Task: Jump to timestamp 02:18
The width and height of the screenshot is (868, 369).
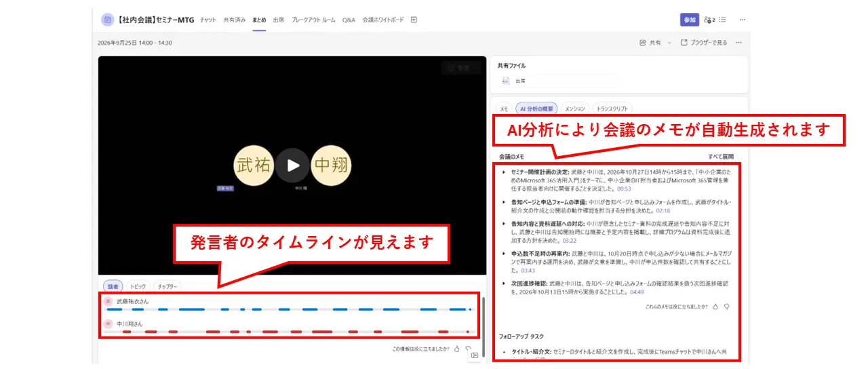Action: coord(663,210)
